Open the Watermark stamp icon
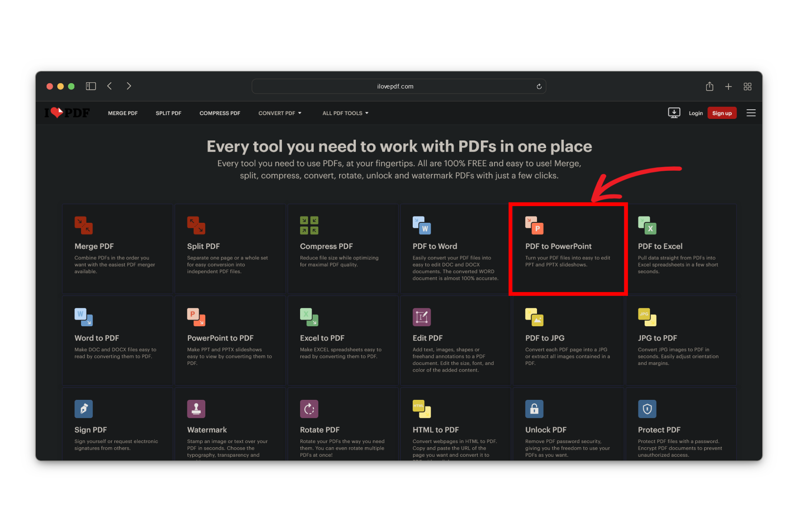 point(196,409)
